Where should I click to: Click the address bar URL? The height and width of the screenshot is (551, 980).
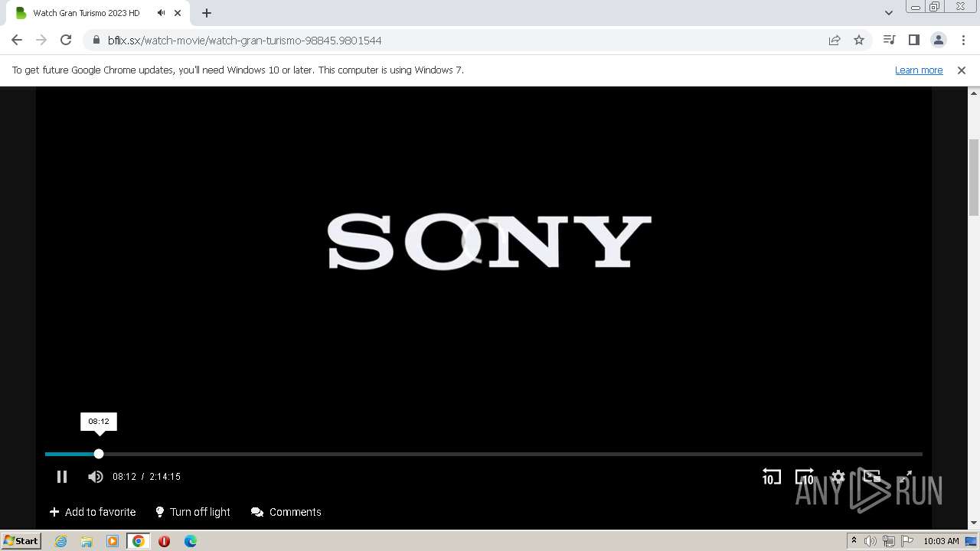point(244,41)
